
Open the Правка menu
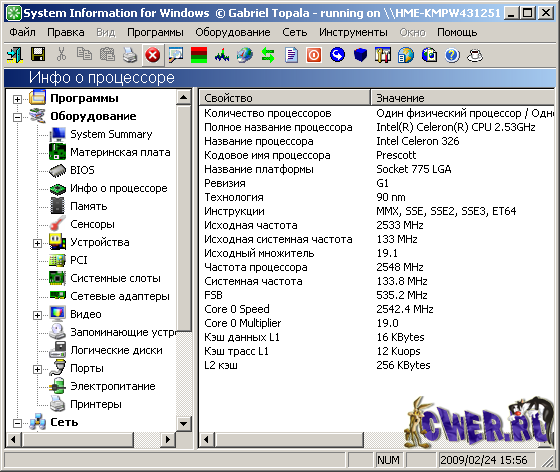(x=66, y=32)
